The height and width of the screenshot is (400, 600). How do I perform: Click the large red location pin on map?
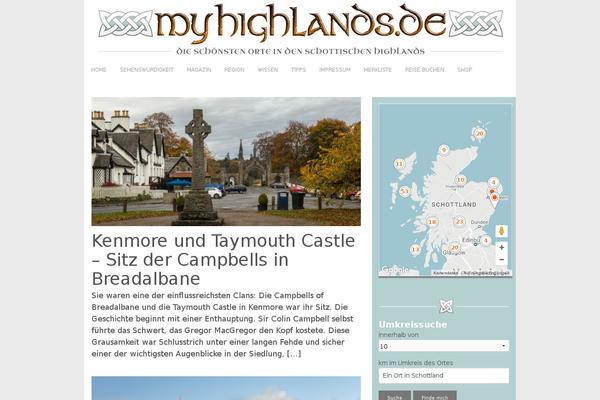494,200
